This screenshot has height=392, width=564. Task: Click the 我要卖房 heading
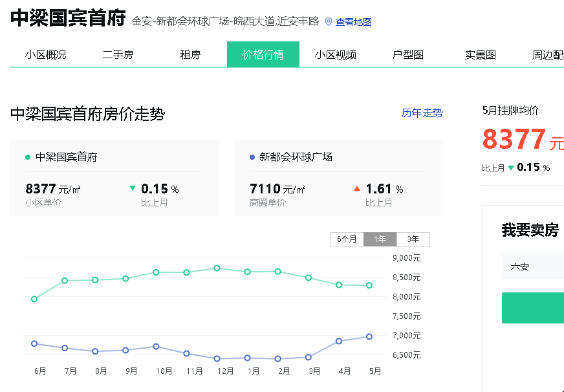[530, 230]
